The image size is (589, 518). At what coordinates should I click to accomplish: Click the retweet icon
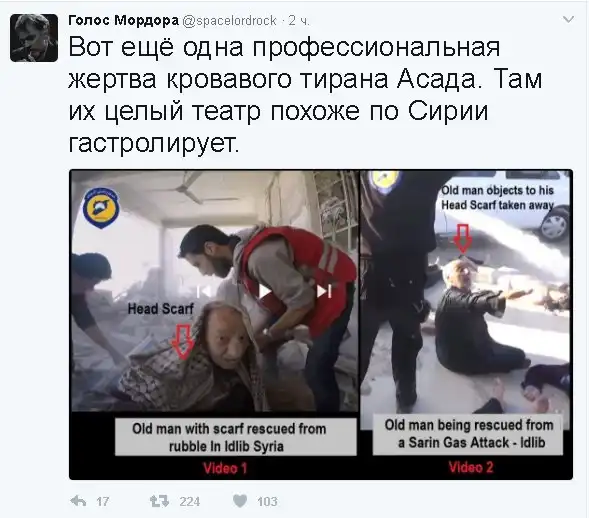click(159, 501)
